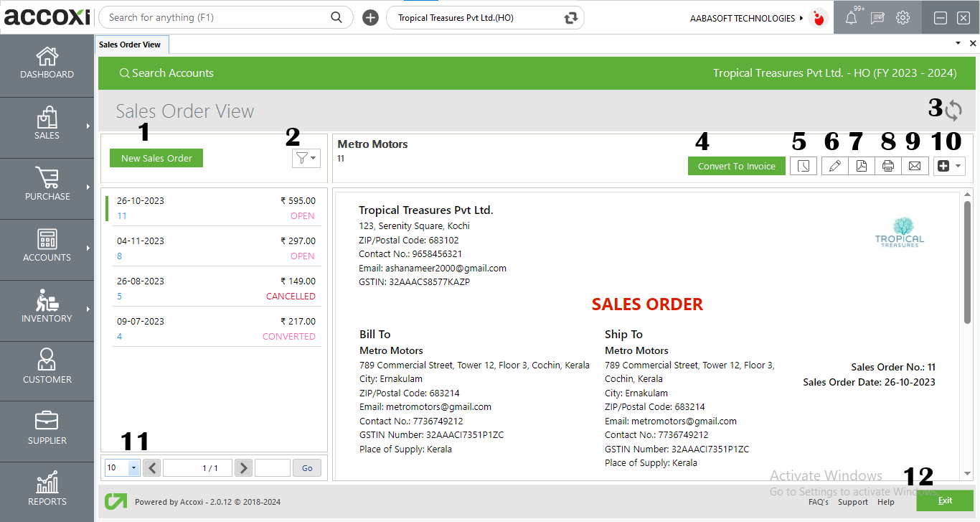
Task: Print the sales order
Action: pyautogui.click(x=888, y=165)
